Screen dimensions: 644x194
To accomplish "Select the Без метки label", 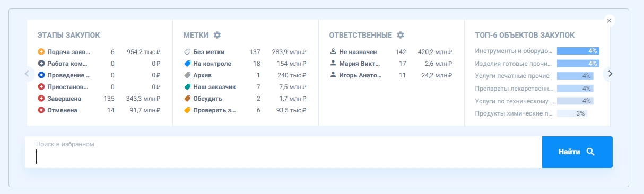I will click(209, 52).
